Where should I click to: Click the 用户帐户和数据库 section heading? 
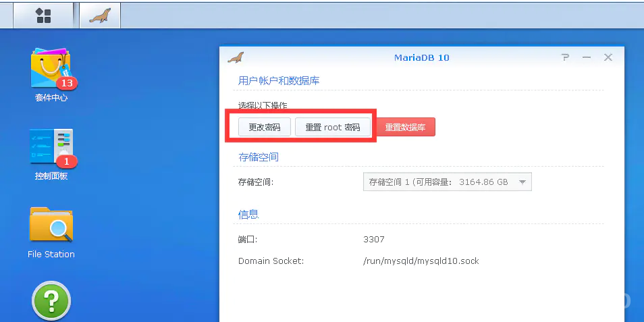point(279,80)
